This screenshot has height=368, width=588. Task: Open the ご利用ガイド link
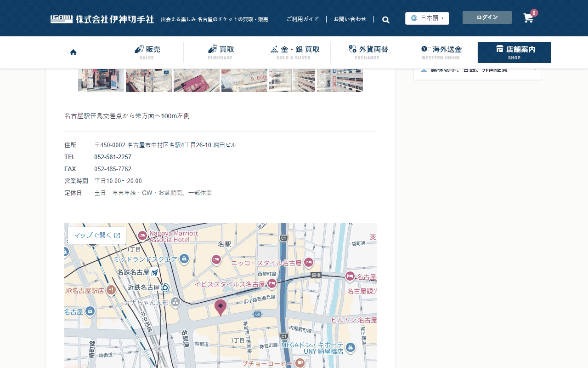[x=303, y=19]
